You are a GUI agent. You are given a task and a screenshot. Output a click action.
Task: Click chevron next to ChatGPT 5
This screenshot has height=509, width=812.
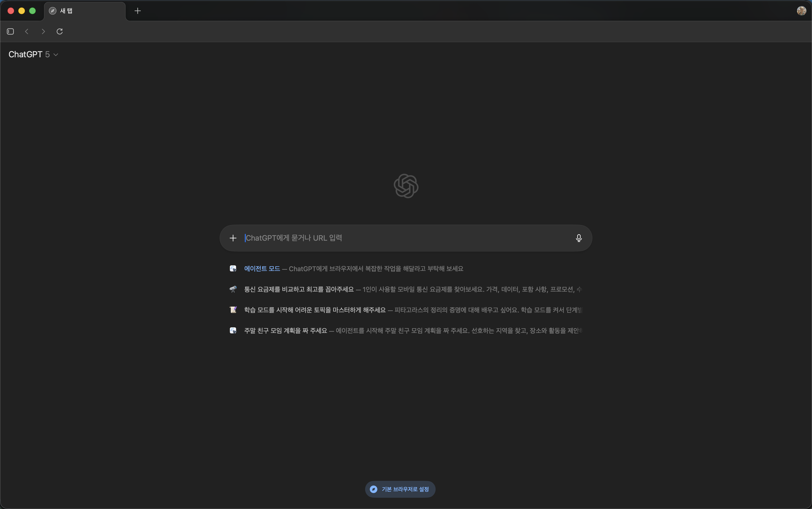[x=56, y=54]
